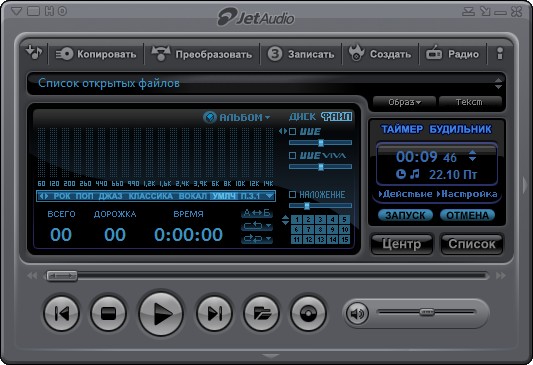Click the fast-forward arrows right of seek bar
This screenshot has height=365, width=533.
coord(501,275)
